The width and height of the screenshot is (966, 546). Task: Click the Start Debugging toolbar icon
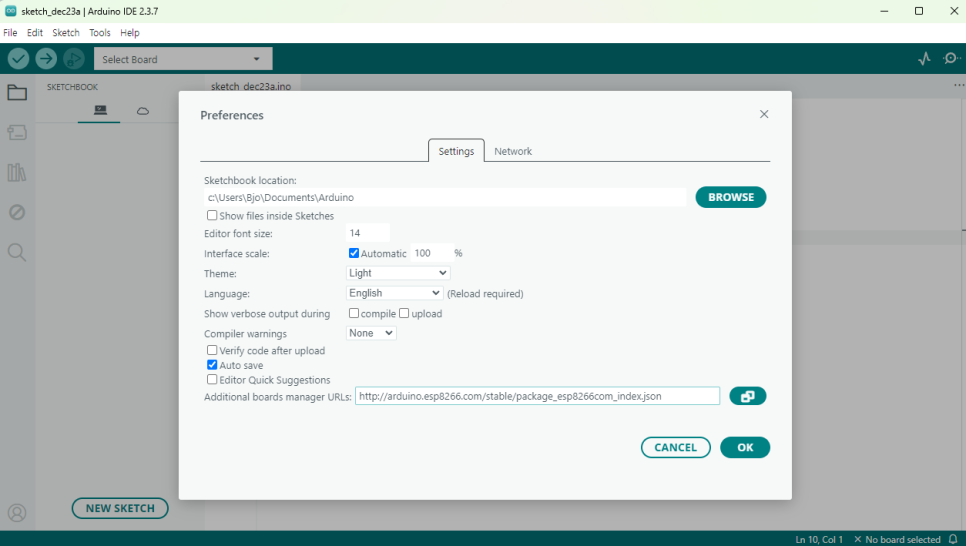coord(74,59)
